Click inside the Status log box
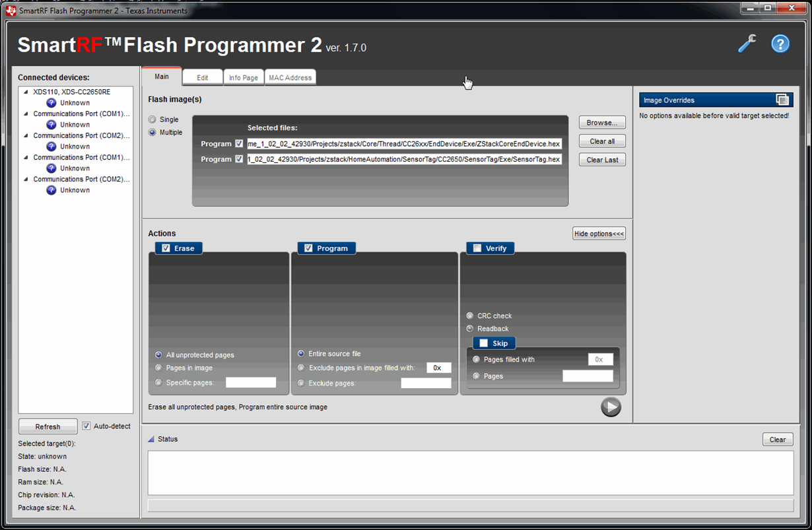812x530 pixels. pos(471,473)
